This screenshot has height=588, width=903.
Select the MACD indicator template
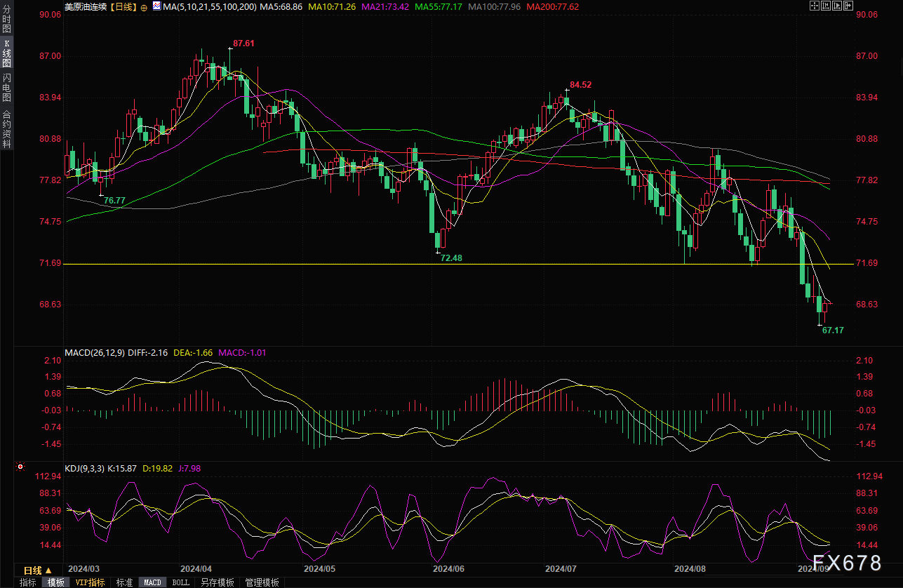click(x=152, y=582)
